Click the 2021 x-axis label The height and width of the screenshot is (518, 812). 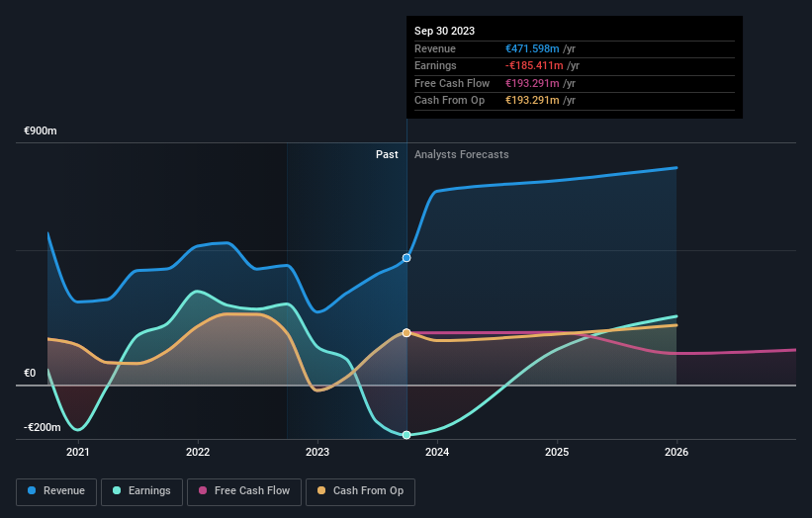(78, 453)
